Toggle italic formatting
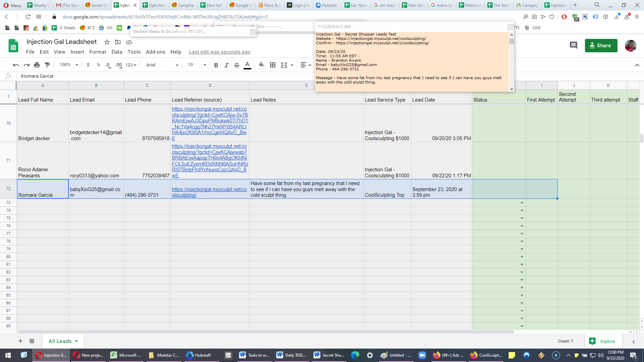Image resolution: width=644 pixels, height=362 pixels. 226,65
